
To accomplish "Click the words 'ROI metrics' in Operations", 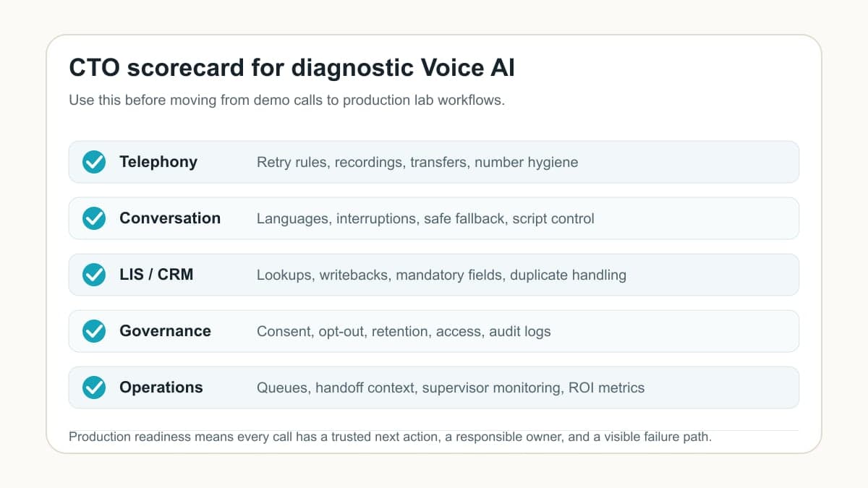I will 606,388.
